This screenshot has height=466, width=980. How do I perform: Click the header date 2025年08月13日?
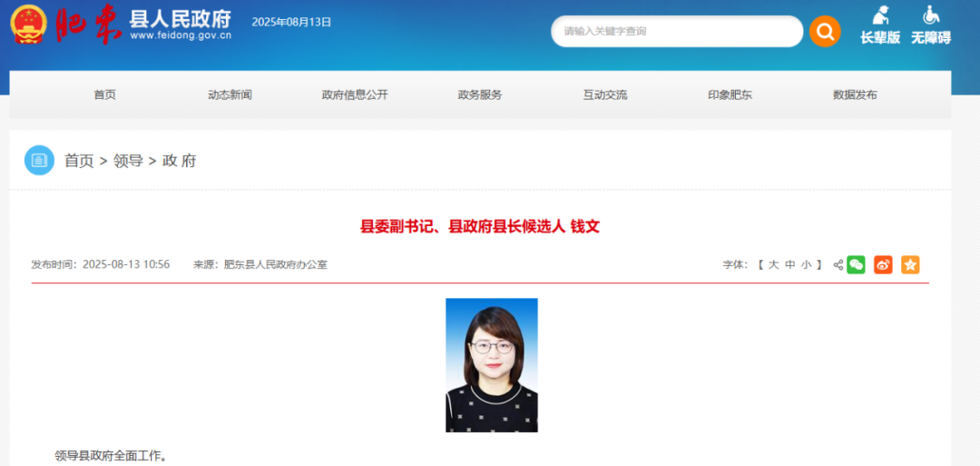[x=291, y=22]
